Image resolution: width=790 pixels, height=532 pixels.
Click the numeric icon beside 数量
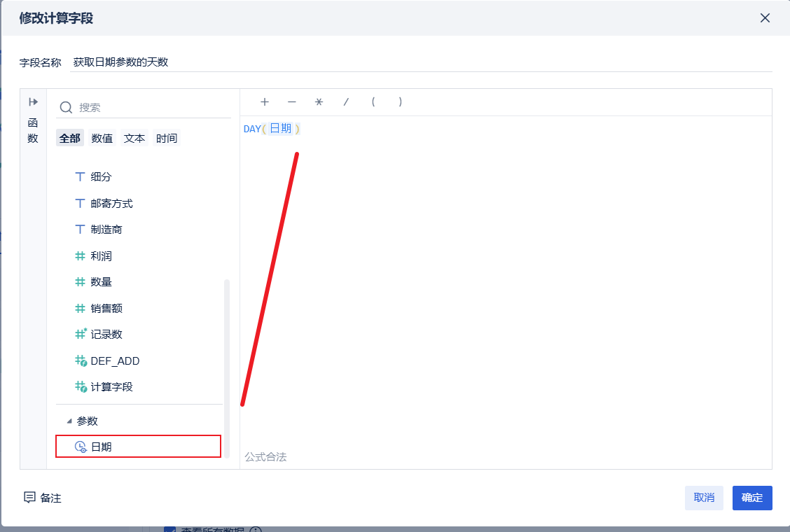[80, 282]
